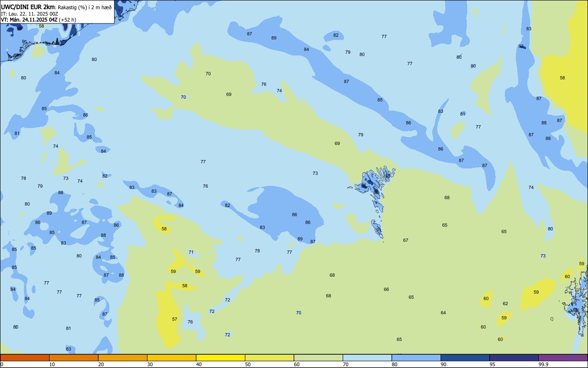
Task: Click the legend tick label '40'
Action: [199, 364]
